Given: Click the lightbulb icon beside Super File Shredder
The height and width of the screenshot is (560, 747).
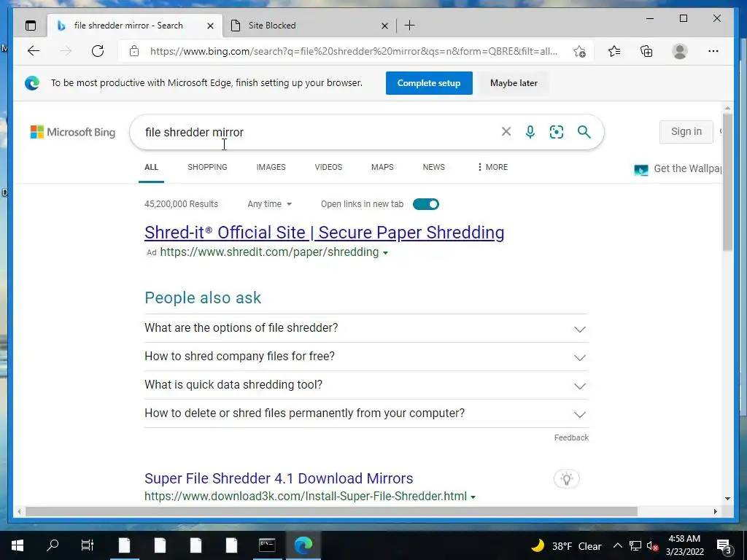Looking at the screenshot, I should point(566,478).
